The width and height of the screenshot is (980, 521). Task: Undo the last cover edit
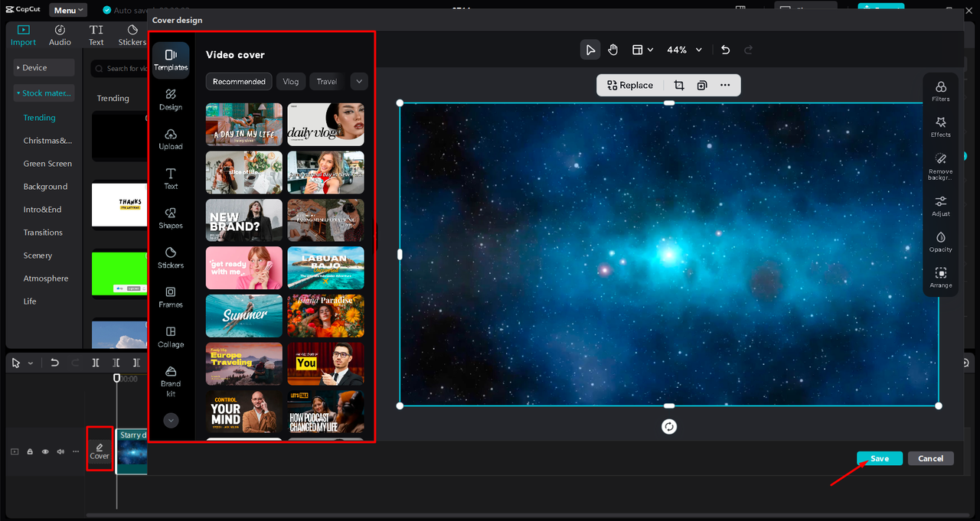[x=725, y=50]
